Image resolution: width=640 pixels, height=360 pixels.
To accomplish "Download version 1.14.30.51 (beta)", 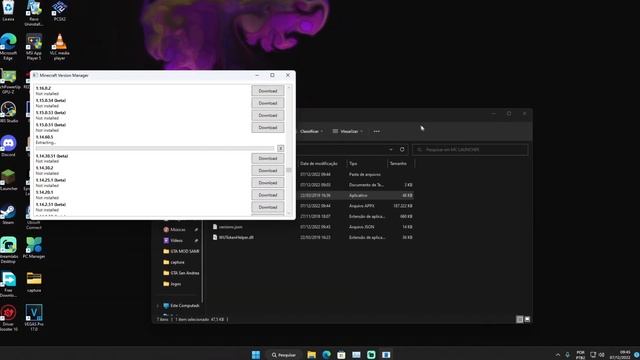I will point(268,158).
